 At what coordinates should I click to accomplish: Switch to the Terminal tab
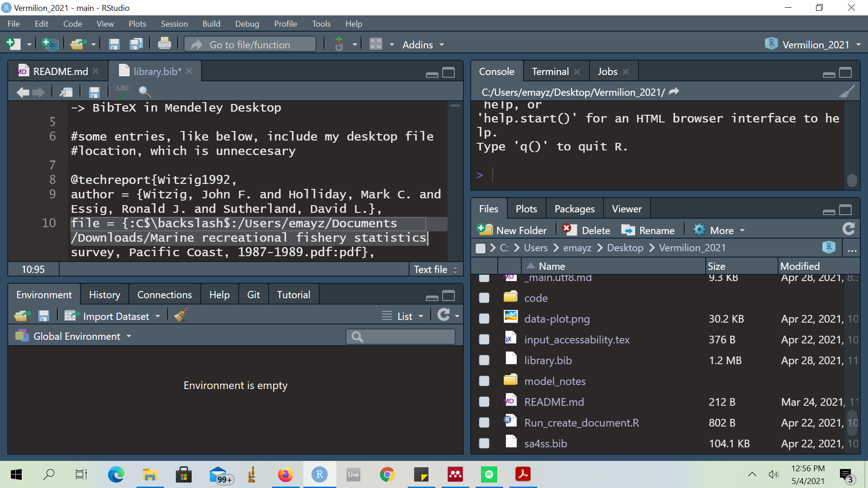pyautogui.click(x=550, y=71)
